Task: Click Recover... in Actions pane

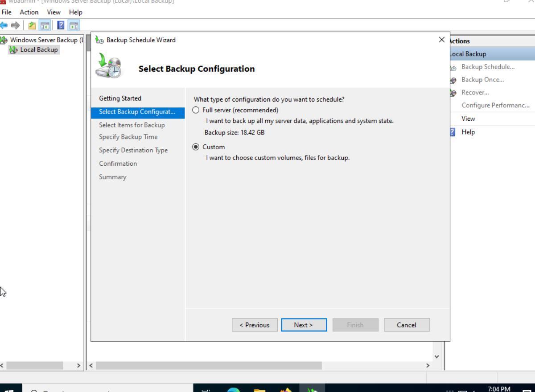Action: tap(475, 93)
